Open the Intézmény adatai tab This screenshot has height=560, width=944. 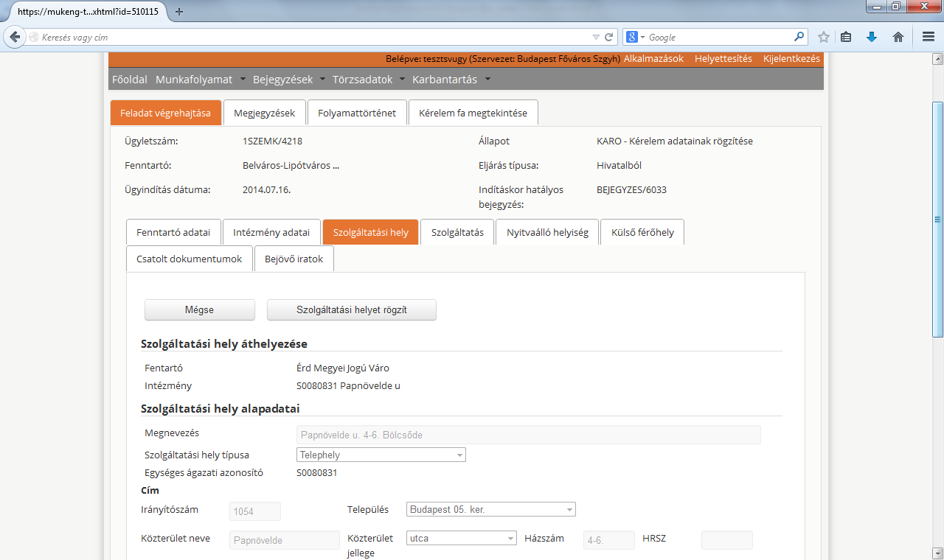tap(271, 232)
